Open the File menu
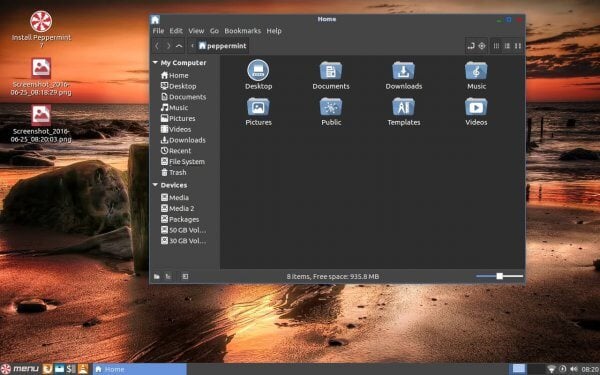The height and width of the screenshot is (375, 600). click(x=158, y=31)
